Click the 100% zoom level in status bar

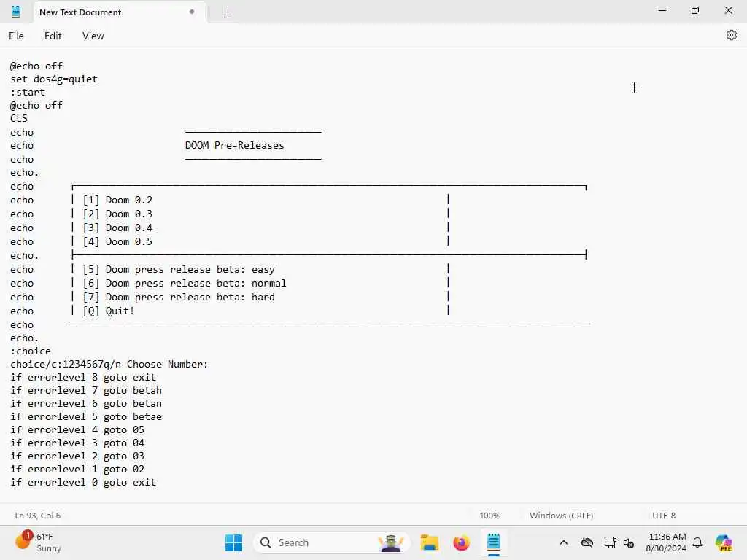coord(489,516)
